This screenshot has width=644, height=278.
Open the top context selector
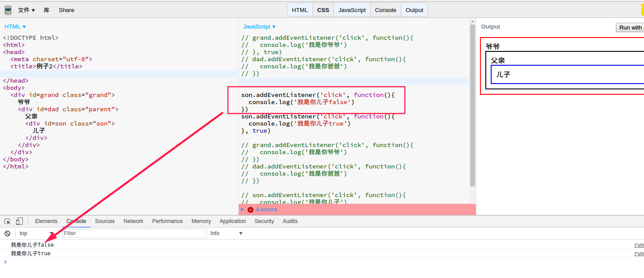37,233
